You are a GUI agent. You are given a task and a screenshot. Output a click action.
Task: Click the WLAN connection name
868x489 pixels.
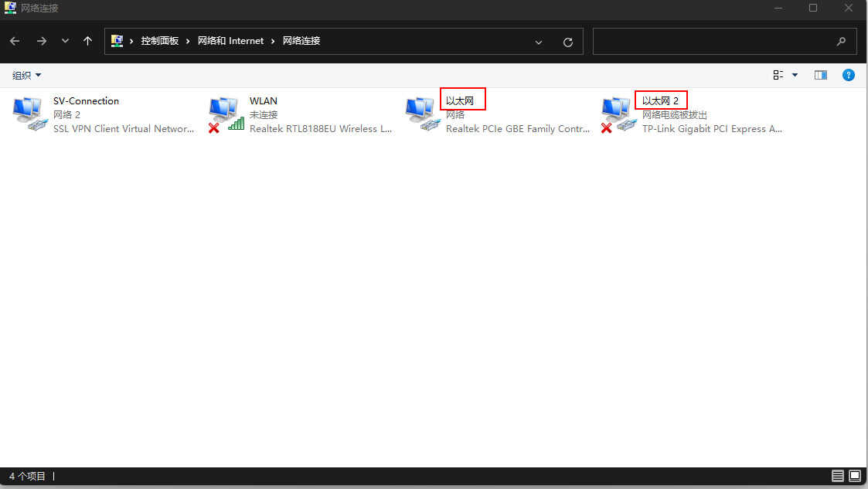click(264, 100)
